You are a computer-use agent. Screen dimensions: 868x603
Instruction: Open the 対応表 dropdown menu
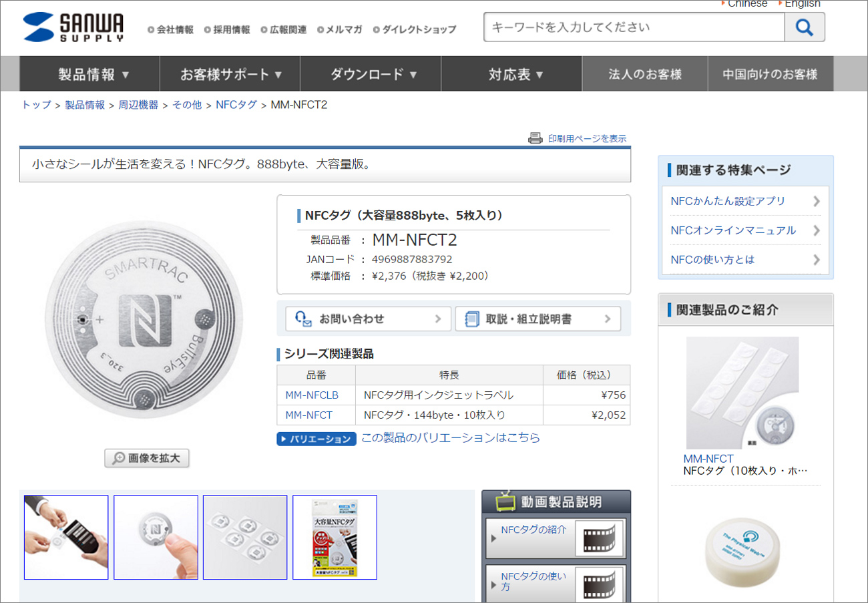511,74
